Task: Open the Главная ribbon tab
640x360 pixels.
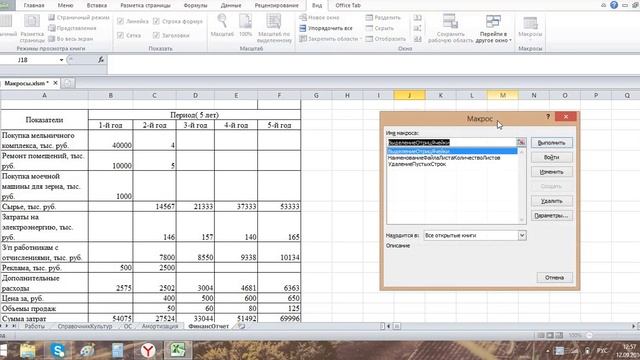Action: (x=34, y=5)
